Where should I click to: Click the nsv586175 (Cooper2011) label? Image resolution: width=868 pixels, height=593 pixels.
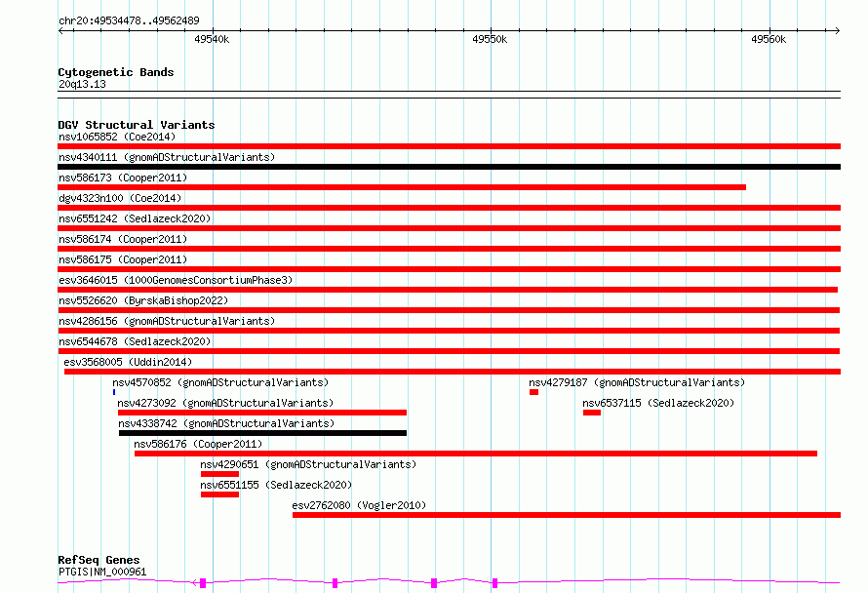(x=123, y=259)
